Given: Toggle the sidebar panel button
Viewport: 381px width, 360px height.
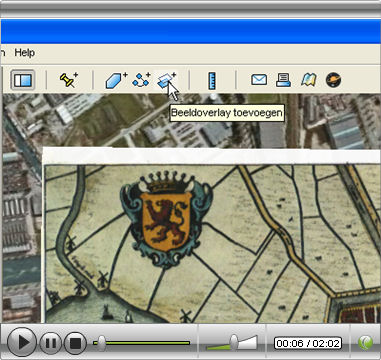Looking at the screenshot, I should [23, 80].
